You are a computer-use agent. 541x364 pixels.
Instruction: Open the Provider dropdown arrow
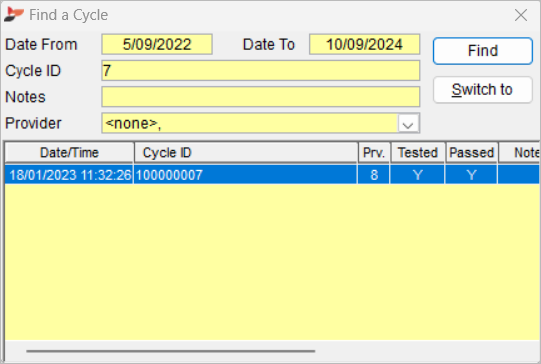coord(408,123)
